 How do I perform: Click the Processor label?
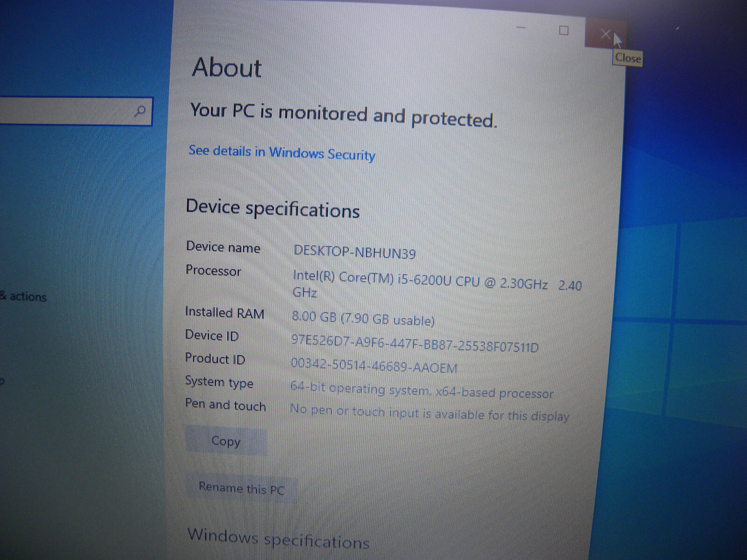[213, 271]
